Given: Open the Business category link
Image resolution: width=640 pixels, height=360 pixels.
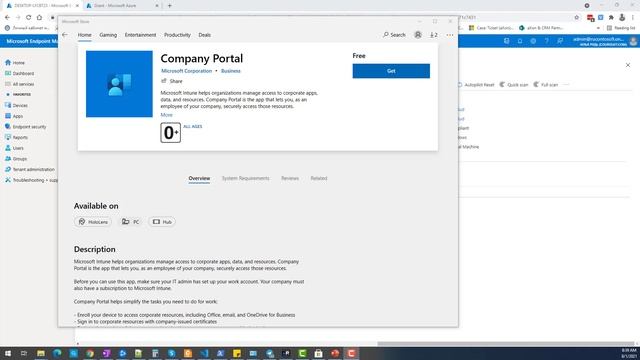Looking at the screenshot, I should click(231, 71).
